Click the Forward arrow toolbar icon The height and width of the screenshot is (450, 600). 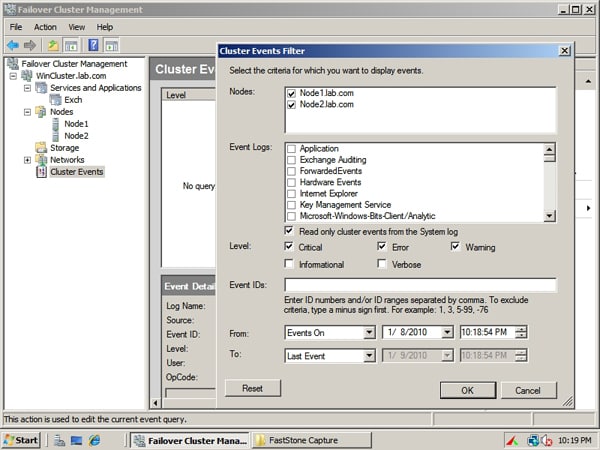tap(30, 46)
